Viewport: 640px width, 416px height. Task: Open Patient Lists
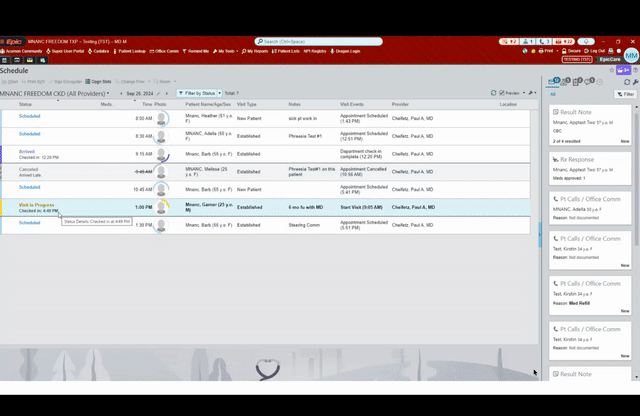[x=286, y=51]
